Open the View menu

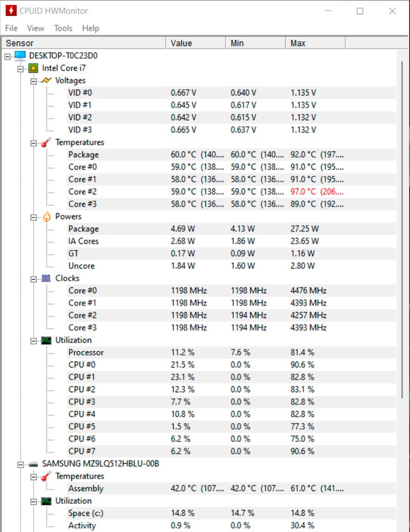(35, 28)
